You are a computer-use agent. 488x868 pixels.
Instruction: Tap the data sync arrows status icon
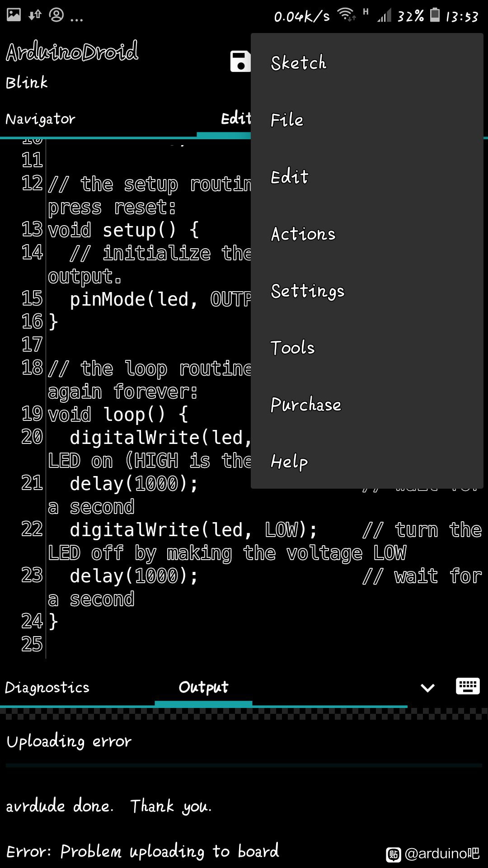(35, 15)
